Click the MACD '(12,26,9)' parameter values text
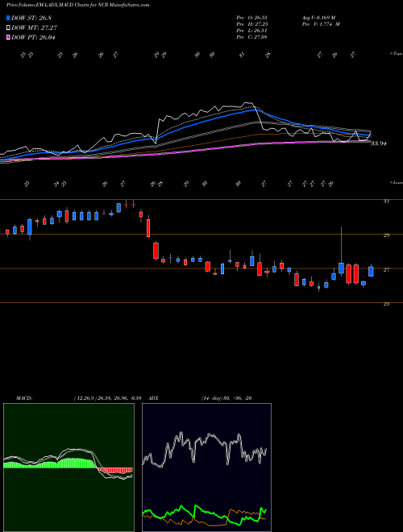The width and height of the screenshot is (403, 532). 107,398
